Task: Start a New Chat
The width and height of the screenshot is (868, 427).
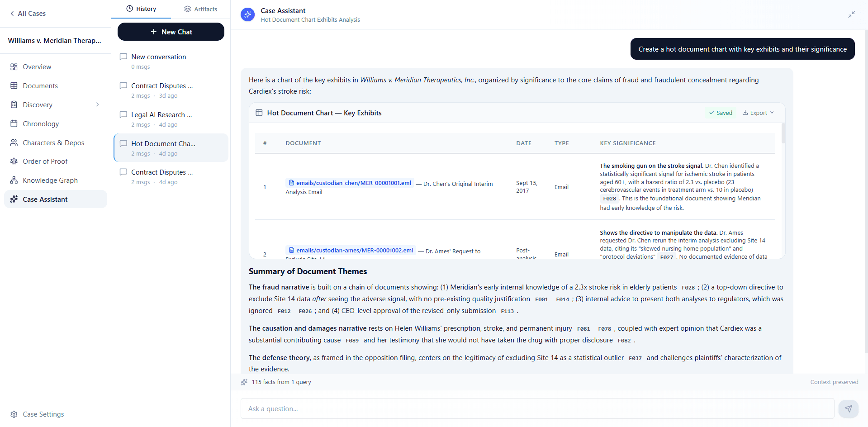Action: (171, 32)
